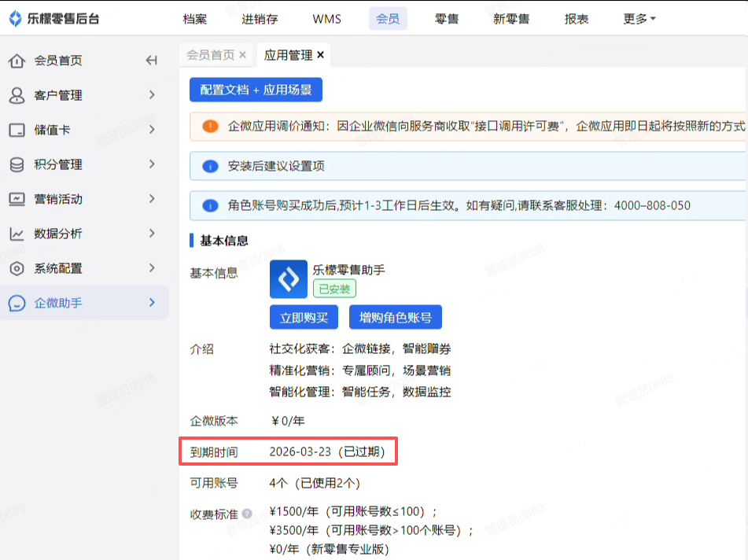Click the 智能化管理 intro line

(x=360, y=392)
